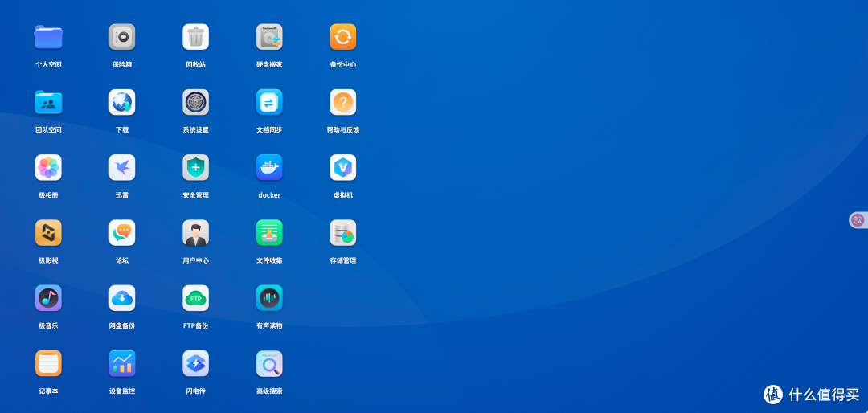The width and height of the screenshot is (868, 413).
Task: Open the 网盘备份 cloud backup app
Action: coord(122,298)
